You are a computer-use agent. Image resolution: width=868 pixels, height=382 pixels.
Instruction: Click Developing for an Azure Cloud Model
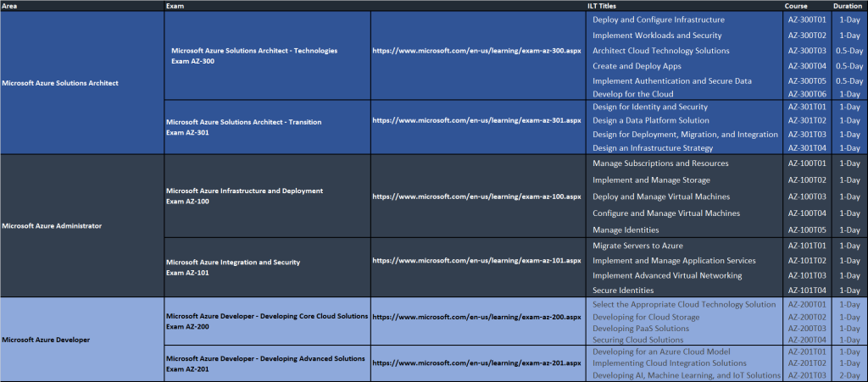661,352
